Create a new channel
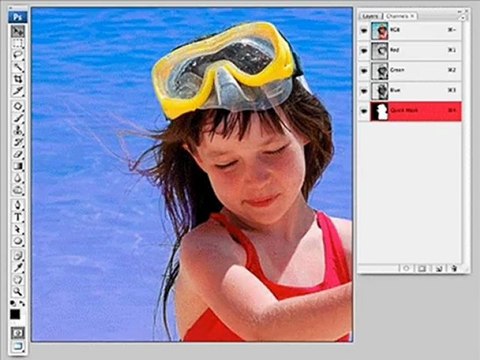Viewport: 480px width, 360px height. (438, 268)
